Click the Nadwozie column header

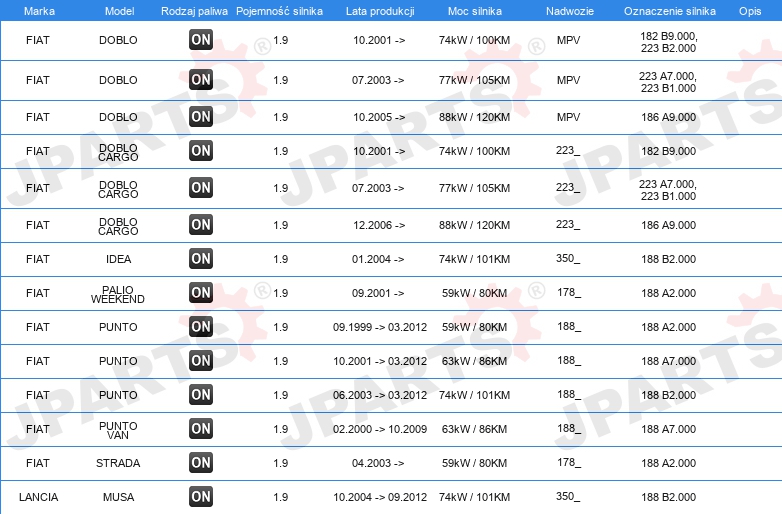click(x=570, y=11)
